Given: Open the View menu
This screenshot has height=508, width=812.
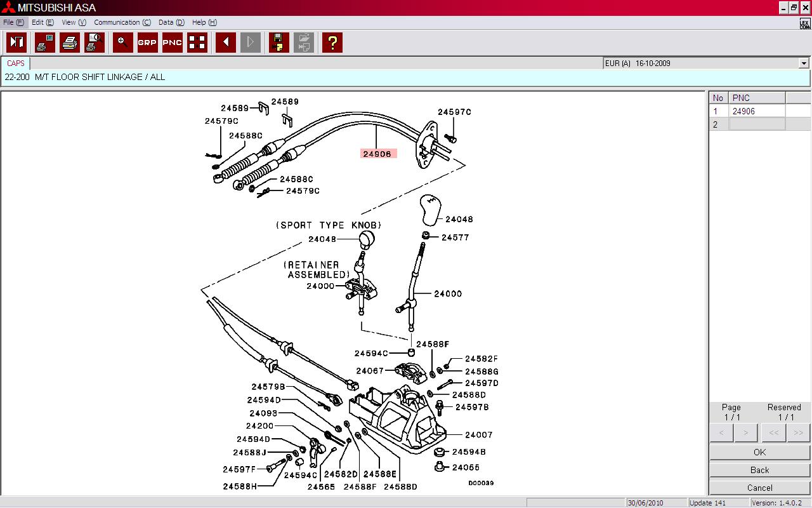Looking at the screenshot, I should coord(74,22).
